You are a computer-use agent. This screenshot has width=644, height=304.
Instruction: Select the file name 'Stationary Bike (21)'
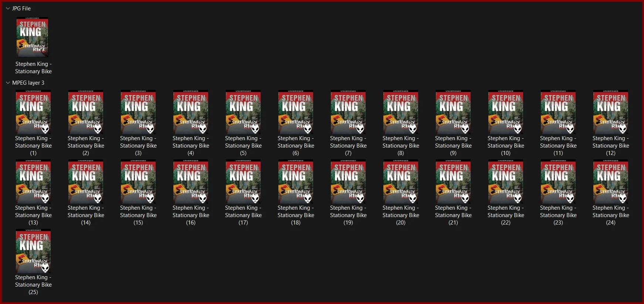(453, 215)
